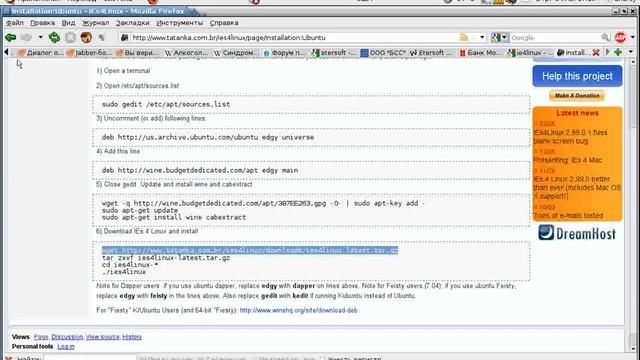This screenshot has width=640, height=360.
Task: Click the DreamHost logo
Action: (x=577, y=233)
